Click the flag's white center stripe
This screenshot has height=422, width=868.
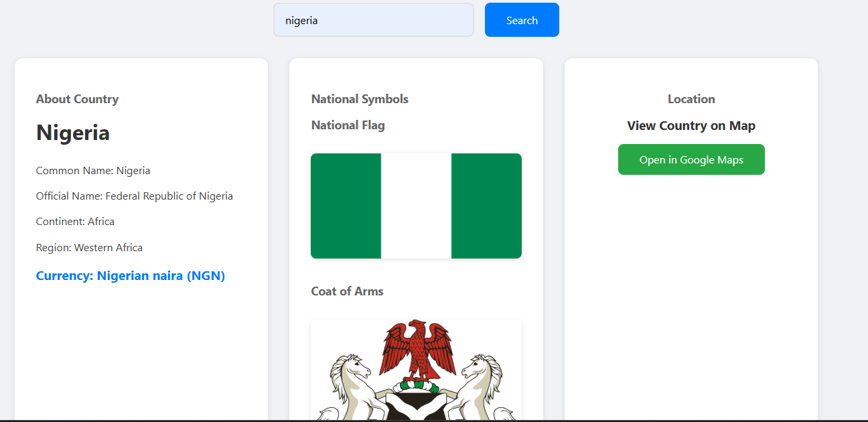416,206
